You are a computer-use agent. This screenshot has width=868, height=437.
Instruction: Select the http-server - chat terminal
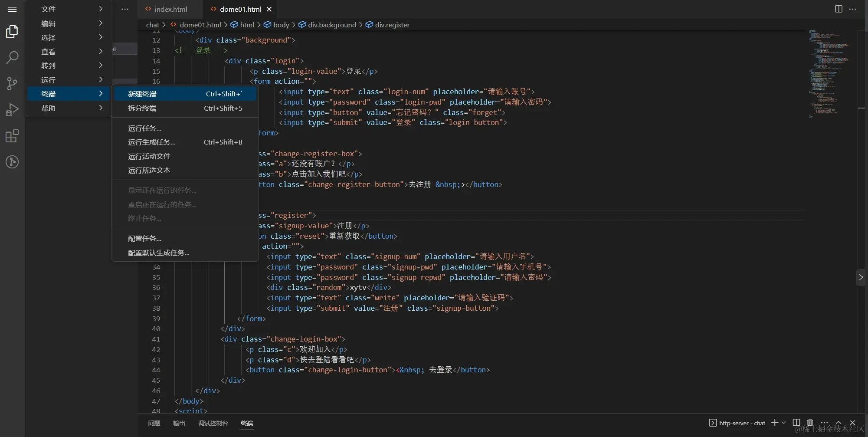tap(737, 423)
